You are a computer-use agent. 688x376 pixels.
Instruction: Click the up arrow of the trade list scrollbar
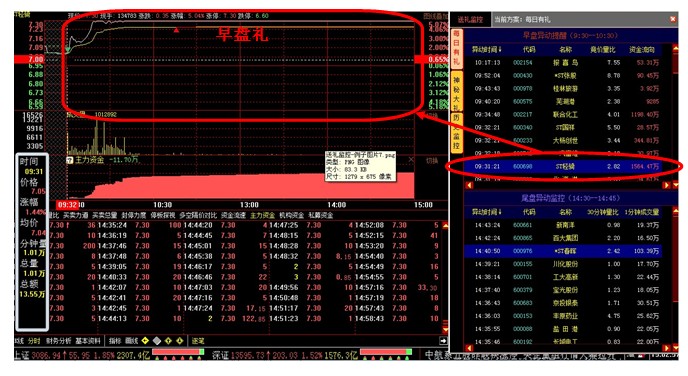(445, 226)
